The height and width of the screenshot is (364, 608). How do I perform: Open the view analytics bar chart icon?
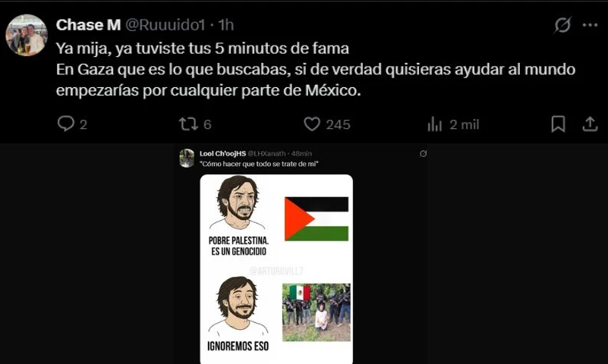[435, 124]
